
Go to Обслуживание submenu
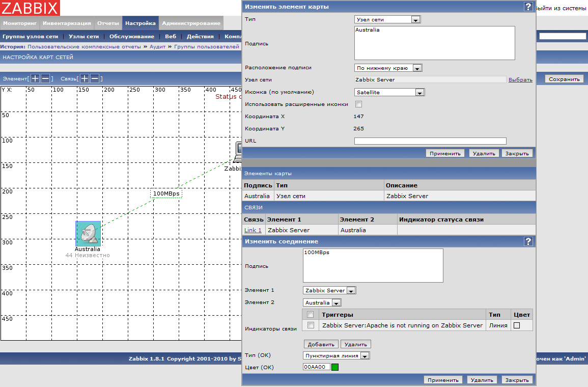click(x=132, y=36)
